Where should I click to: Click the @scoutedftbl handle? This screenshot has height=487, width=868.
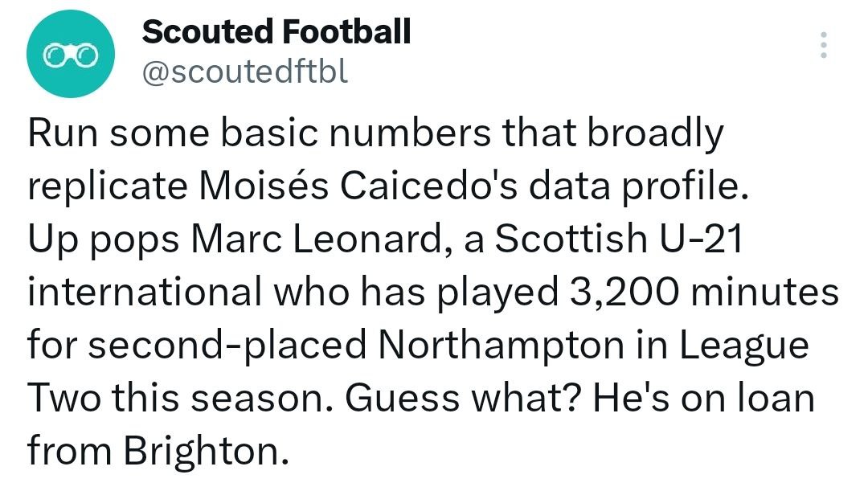pos(245,73)
